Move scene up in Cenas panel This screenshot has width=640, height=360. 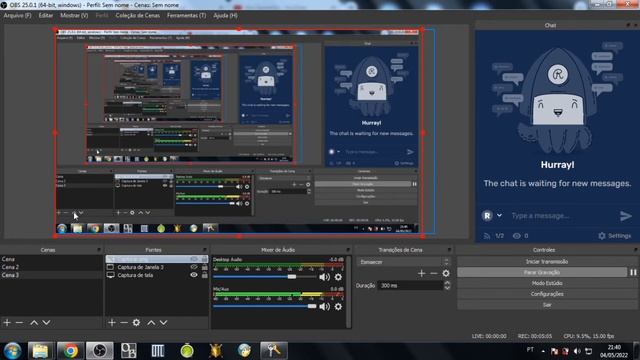point(34,323)
